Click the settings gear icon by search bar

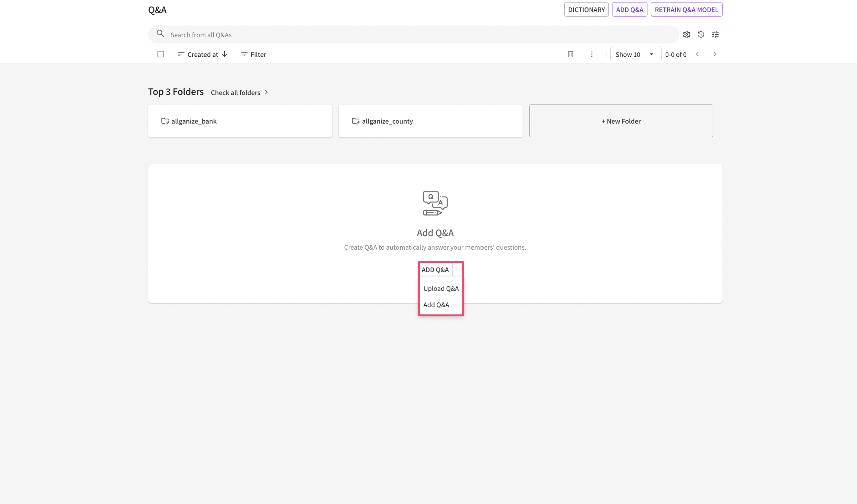tap(686, 34)
